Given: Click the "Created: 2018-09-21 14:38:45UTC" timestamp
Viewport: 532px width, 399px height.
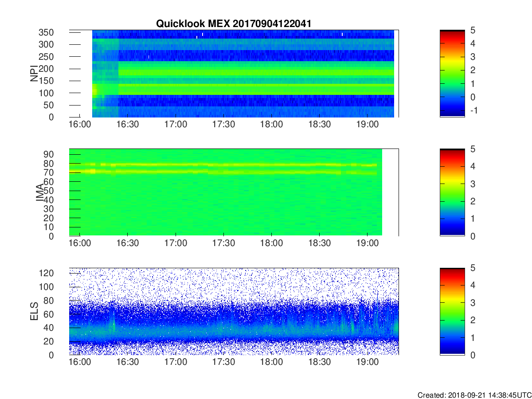Looking at the screenshot, I should 474,395.
